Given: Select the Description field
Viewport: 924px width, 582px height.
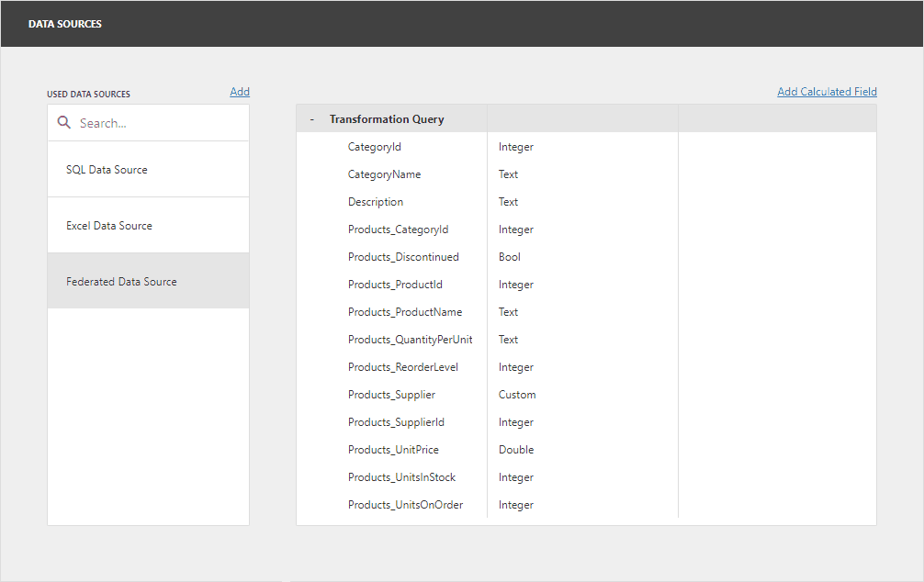Looking at the screenshot, I should (x=377, y=201).
